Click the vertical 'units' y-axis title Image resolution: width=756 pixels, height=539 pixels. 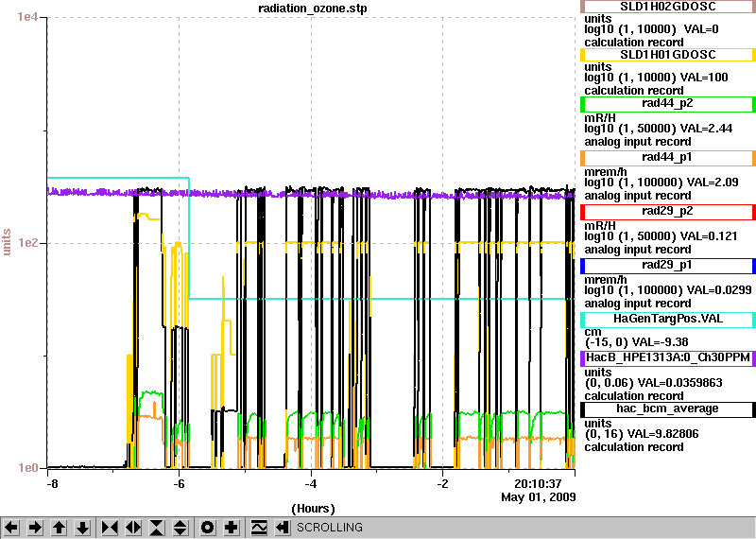[x=7, y=242]
